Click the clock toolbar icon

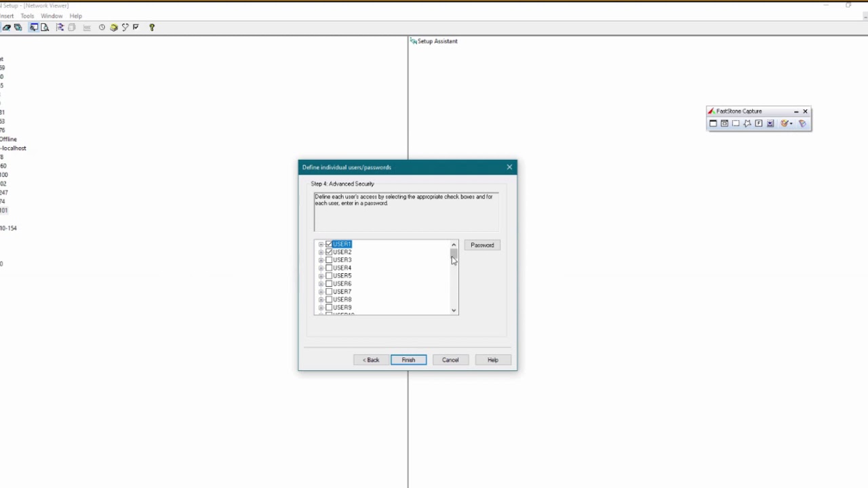click(102, 28)
